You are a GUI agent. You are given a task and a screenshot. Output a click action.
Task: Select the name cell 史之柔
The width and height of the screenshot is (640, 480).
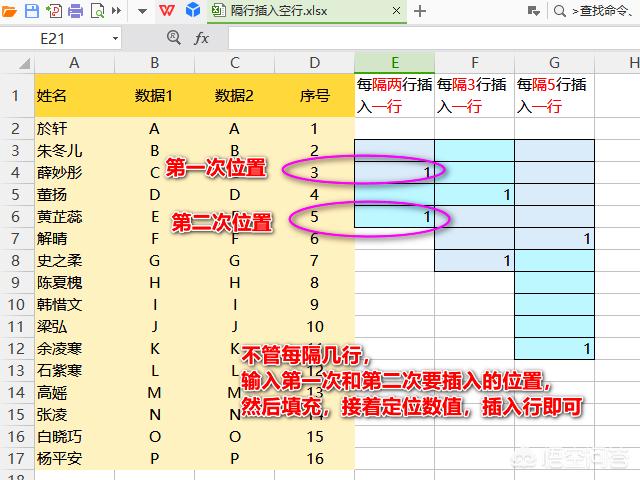tap(74, 261)
